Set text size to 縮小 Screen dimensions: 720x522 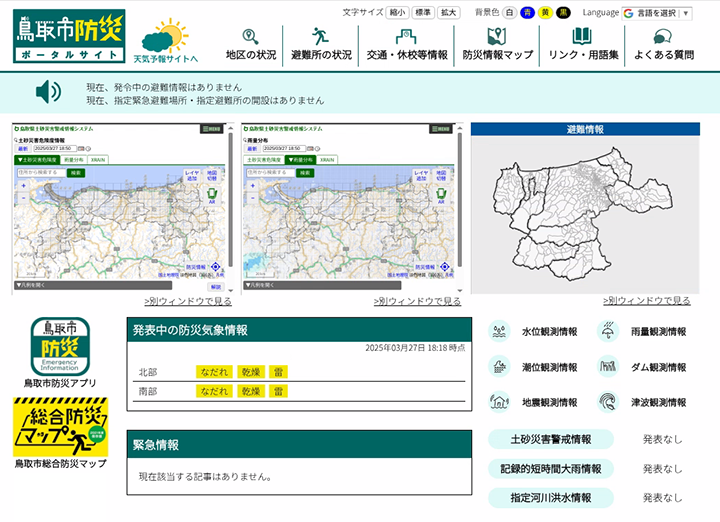[x=398, y=13]
